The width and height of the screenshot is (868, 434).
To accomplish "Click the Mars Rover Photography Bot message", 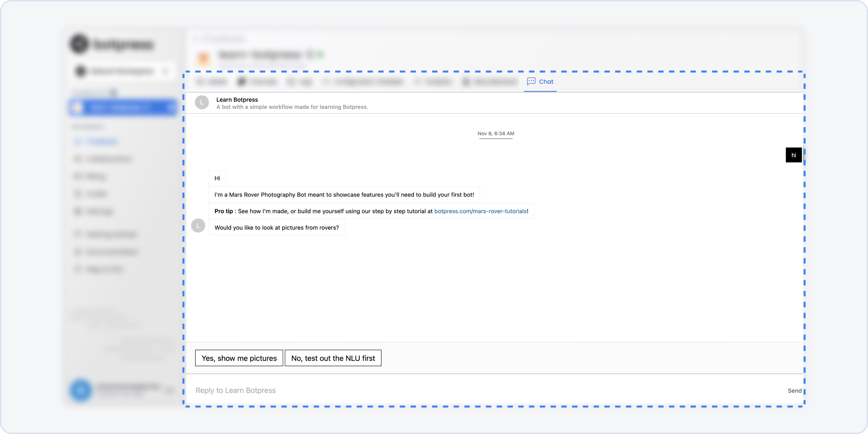I will [x=344, y=195].
